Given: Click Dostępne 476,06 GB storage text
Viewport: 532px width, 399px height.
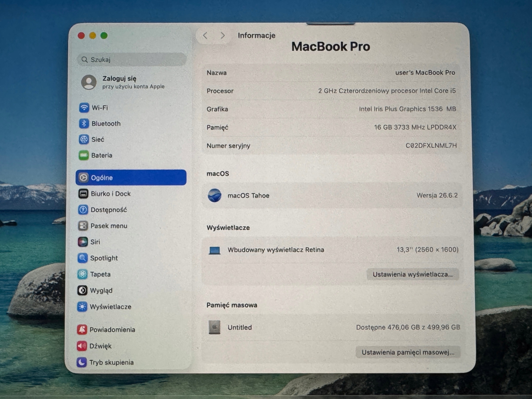Looking at the screenshot, I should (x=408, y=327).
